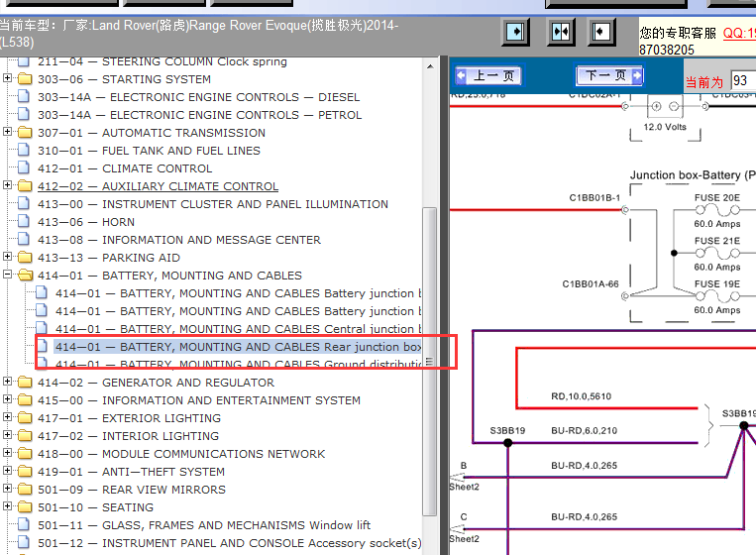The image size is (756, 555).
Task: Click the 310-01 FUEL TANK page icon
Action: coord(24,150)
